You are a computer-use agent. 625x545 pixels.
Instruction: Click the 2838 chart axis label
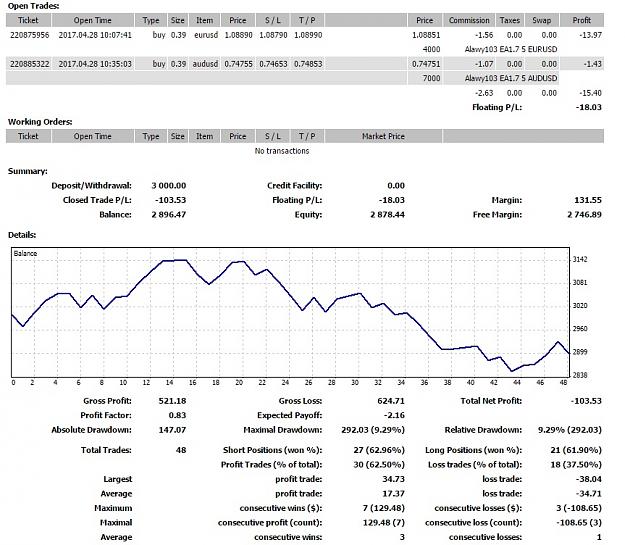[x=580, y=375]
